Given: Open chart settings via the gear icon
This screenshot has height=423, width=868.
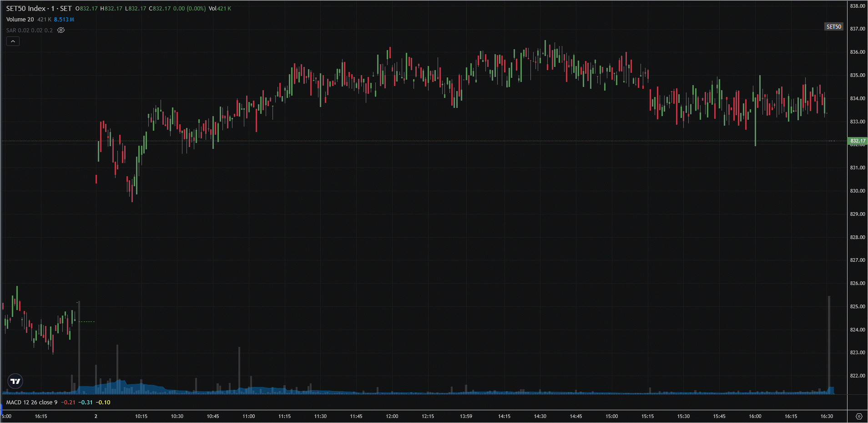Looking at the screenshot, I should [858, 416].
